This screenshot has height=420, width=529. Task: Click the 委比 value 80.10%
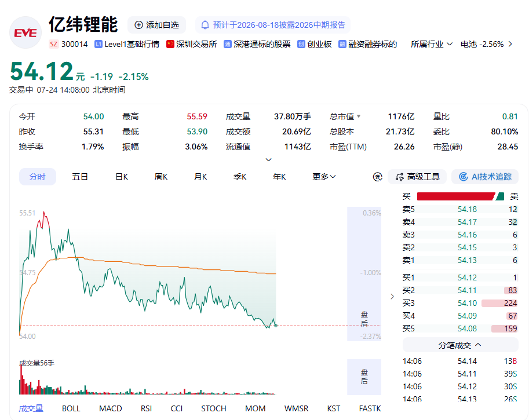(504, 132)
